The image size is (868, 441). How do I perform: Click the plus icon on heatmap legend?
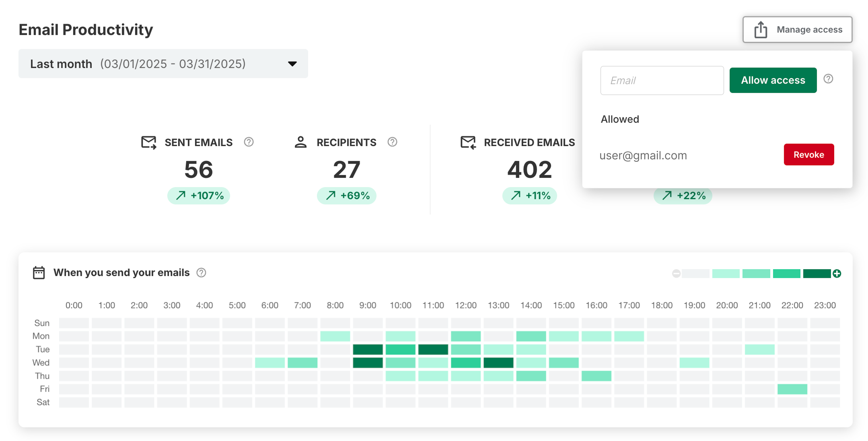(837, 274)
